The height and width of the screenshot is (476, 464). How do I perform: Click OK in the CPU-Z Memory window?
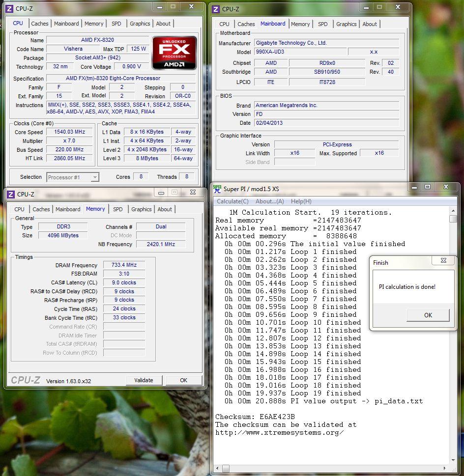coord(184,380)
